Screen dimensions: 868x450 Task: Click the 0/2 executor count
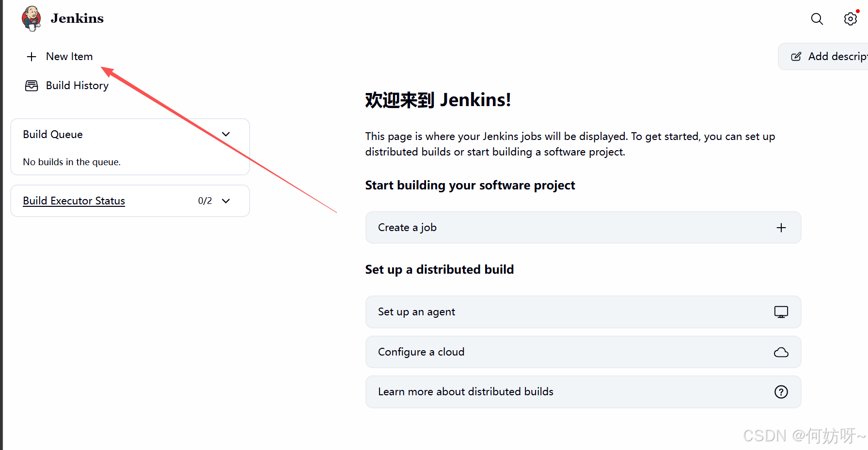click(205, 201)
